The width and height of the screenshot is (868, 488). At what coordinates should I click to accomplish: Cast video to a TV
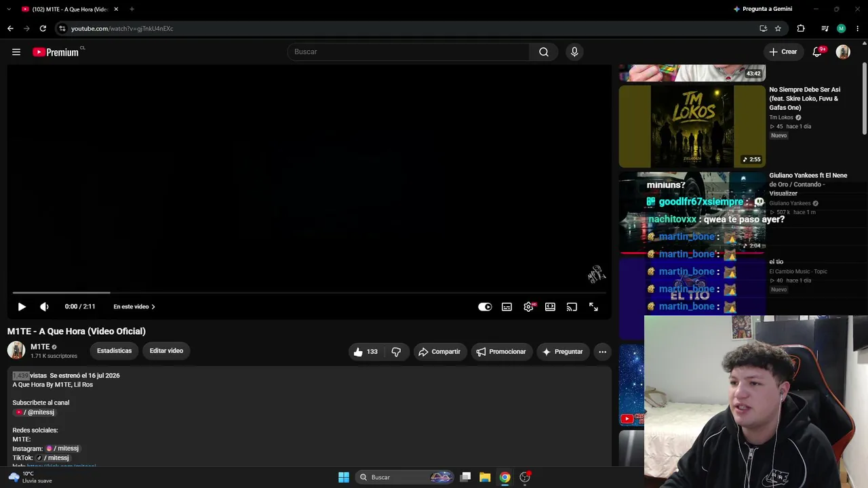(x=572, y=307)
